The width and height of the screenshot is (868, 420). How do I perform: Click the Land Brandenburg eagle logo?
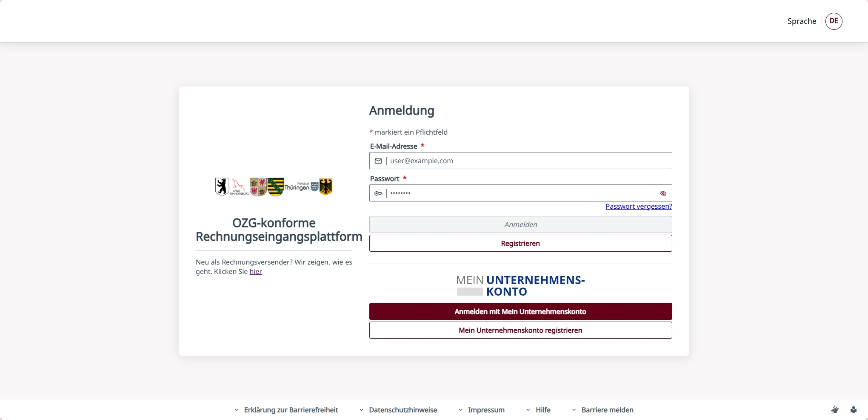coord(239,187)
